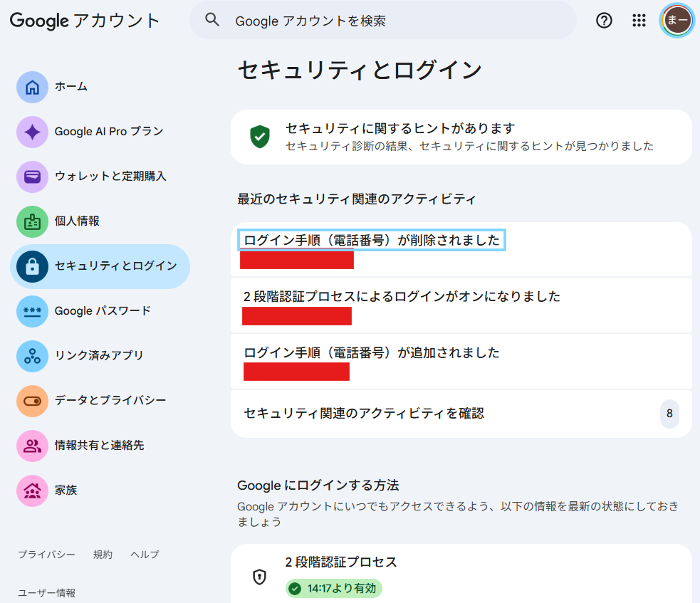Click the セキュリティとログイン page heading
The height and width of the screenshot is (603, 700).
[x=360, y=70]
